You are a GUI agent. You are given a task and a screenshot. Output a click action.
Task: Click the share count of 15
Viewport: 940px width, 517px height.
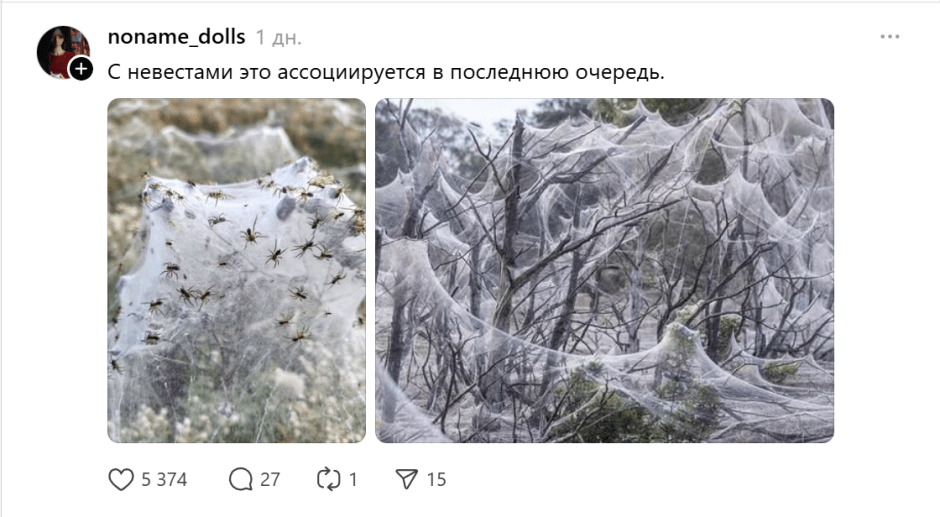pos(436,480)
